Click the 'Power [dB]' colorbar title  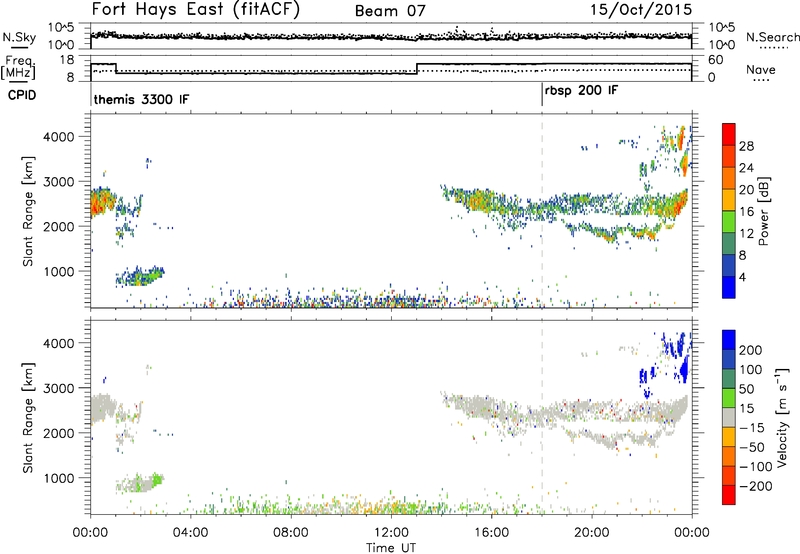point(764,211)
